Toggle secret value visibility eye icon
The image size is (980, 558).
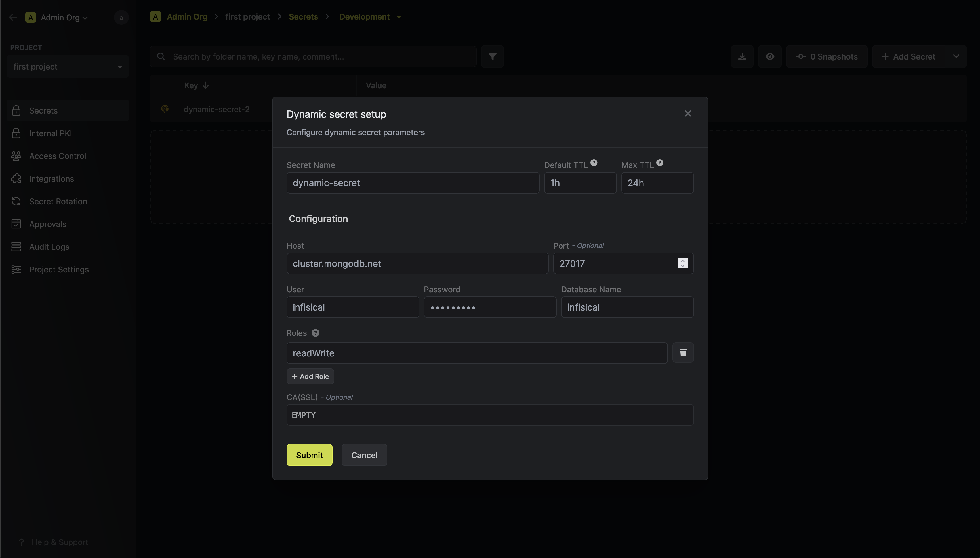pyautogui.click(x=770, y=57)
